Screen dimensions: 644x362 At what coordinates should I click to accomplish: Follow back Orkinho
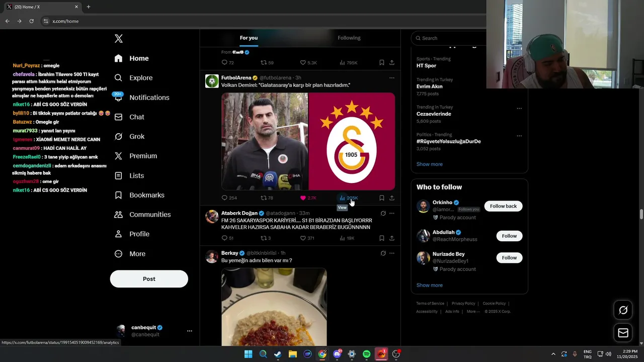coord(503,206)
